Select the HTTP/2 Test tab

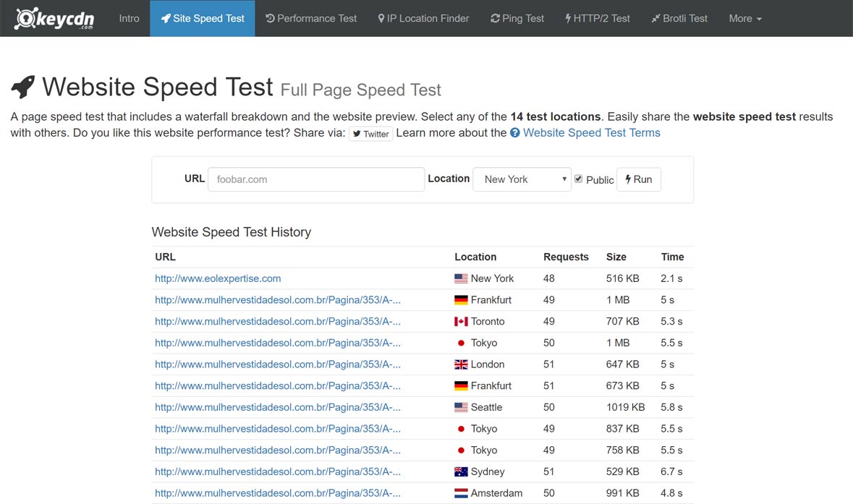(x=598, y=19)
